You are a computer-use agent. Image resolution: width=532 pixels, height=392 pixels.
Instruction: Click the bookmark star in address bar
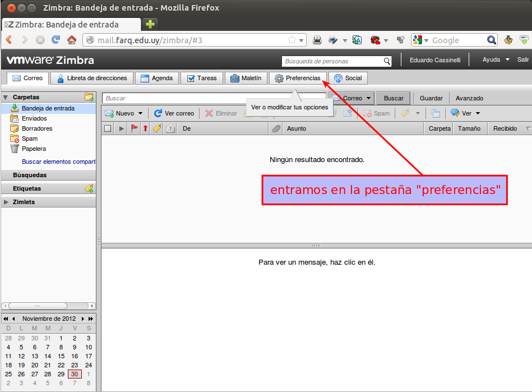[x=292, y=40]
